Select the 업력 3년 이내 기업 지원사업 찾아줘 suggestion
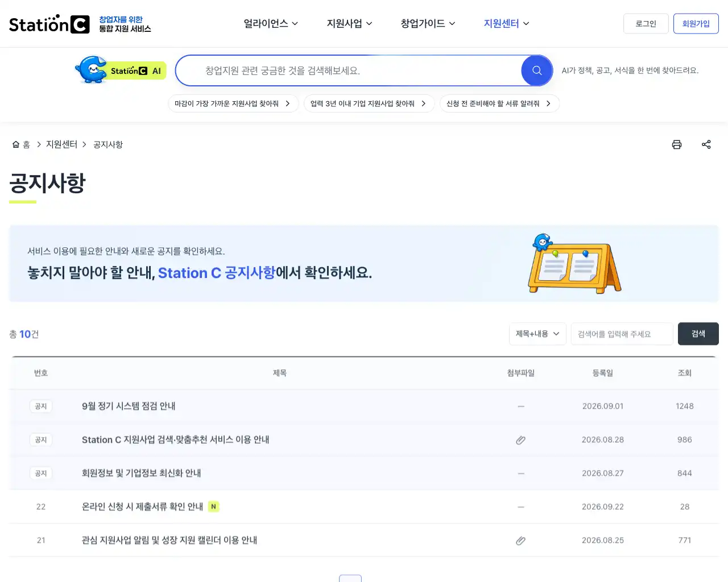This screenshot has height=582, width=728. coord(369,103)
